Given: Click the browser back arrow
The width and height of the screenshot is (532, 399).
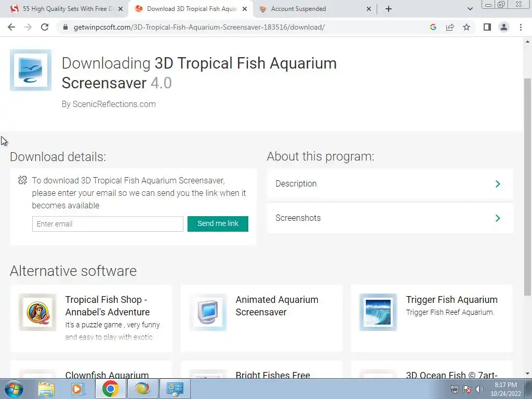Looking at the screenshot, I should pos(11,27).
